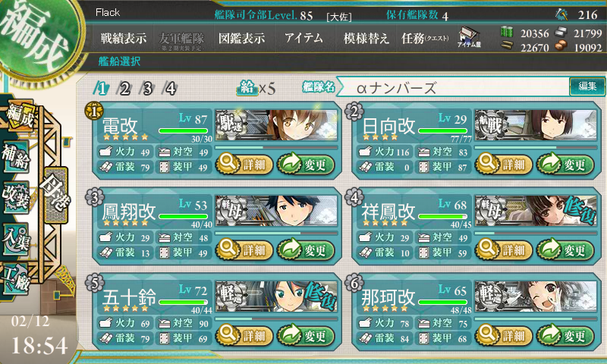
Task: Switch to fleet tab 2
Action: click(124, 89)
